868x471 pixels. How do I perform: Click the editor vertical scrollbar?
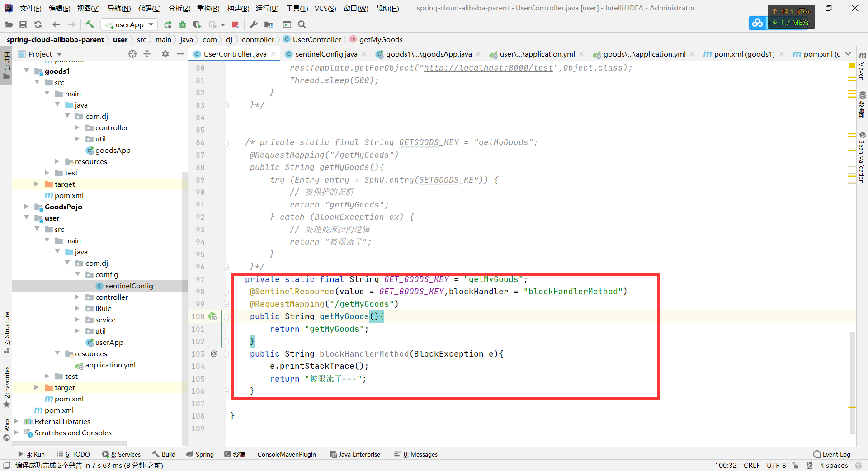click(x=853, y=382)
